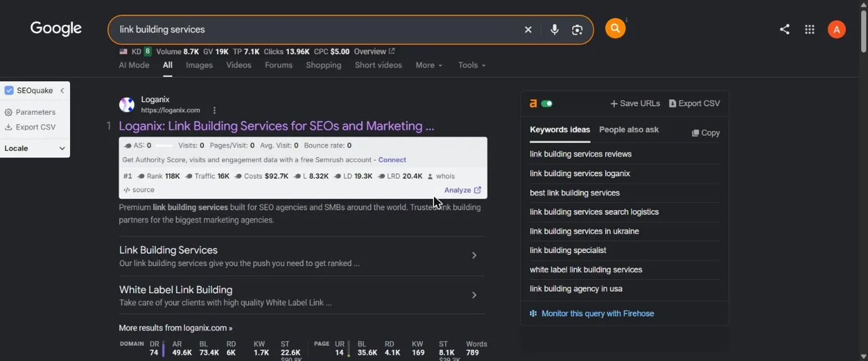This screenshot has height=361, width=868.
Task: Click the Analyze link in SEOquake bar
Action: [463, 190]
